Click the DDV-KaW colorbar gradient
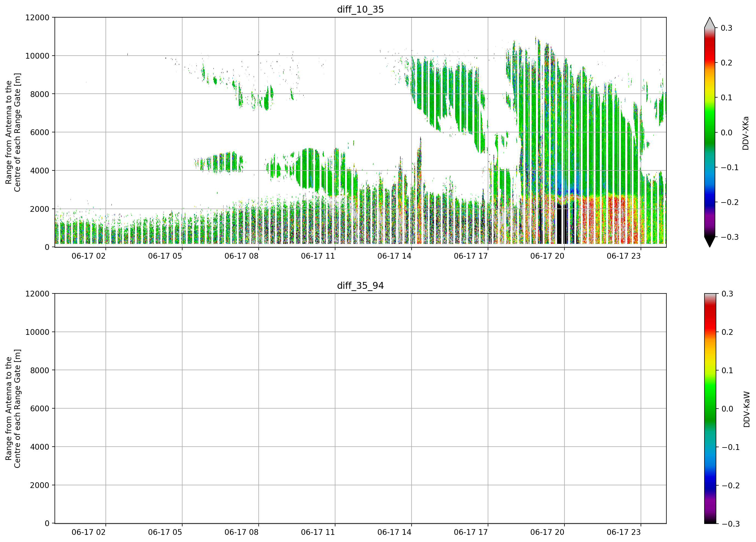756x542 pixels. [x=710, y=408]
